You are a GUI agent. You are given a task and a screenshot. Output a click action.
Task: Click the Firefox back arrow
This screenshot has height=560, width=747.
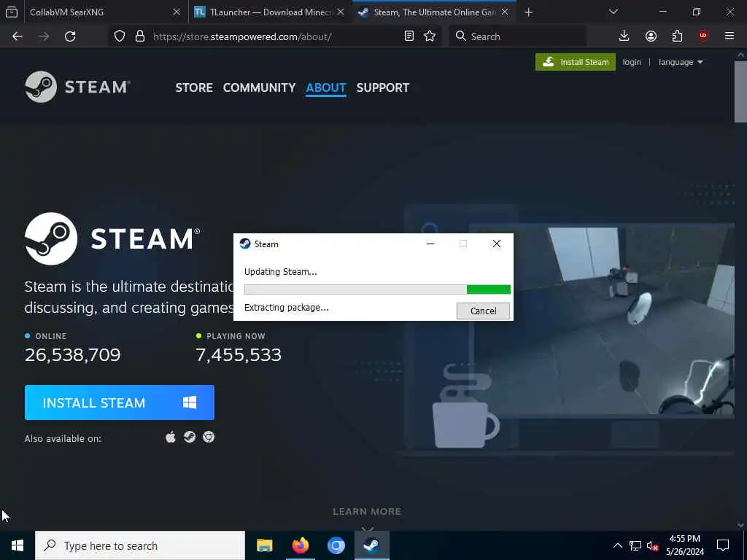pyautogui.click(x=18, y=36)
